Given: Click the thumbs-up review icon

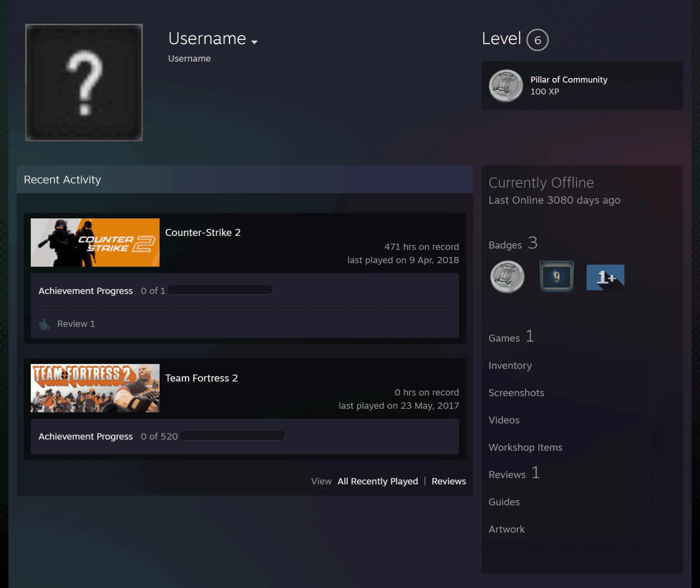Looking at the screenshot, I should (x=44, y=324).
